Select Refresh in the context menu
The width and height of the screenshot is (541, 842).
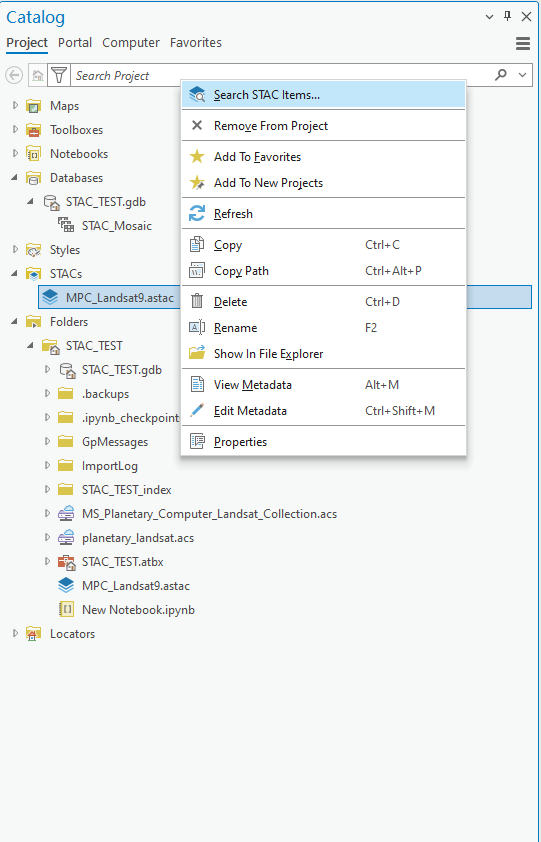coord(323,214)
